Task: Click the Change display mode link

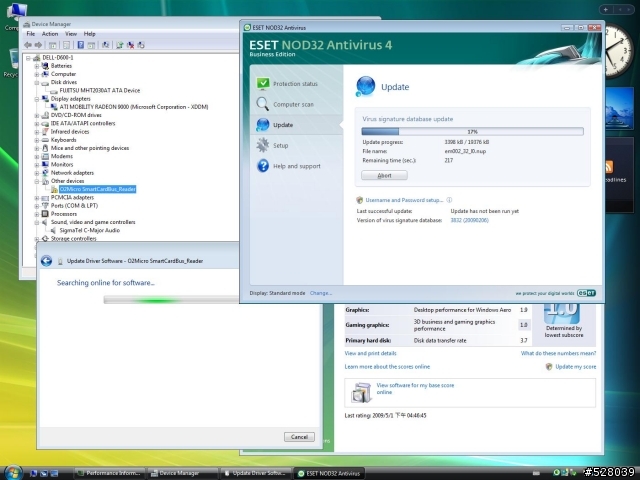Action: 321,293
